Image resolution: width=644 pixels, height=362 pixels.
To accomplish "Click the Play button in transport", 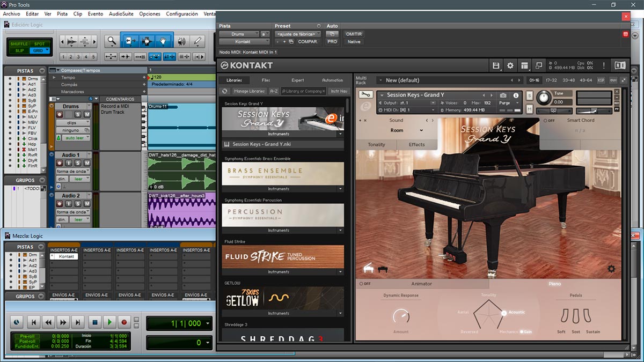I will (x=109, y=322).
